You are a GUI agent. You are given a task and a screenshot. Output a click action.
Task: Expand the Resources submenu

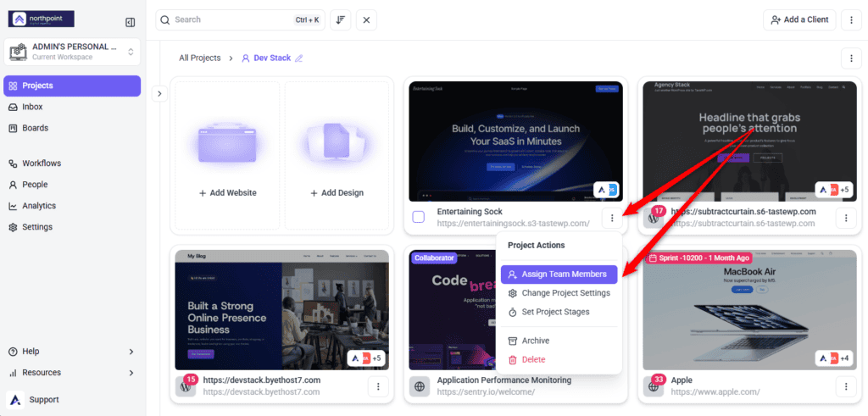coord(72,372)
